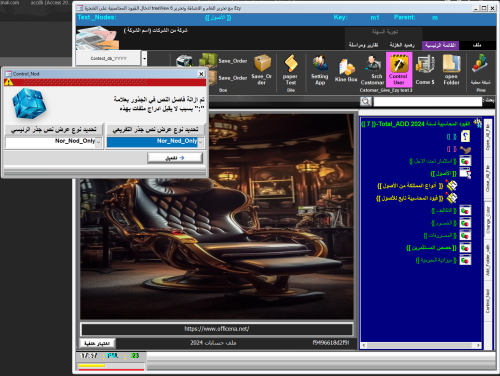Click the yellow warning icon in Control_Nod dialog

point(9,82)
